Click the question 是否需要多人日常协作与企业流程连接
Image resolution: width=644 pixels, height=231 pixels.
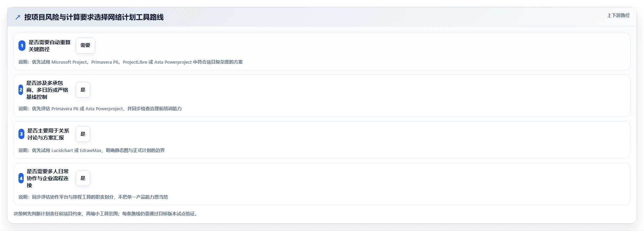tap(48, 178)
